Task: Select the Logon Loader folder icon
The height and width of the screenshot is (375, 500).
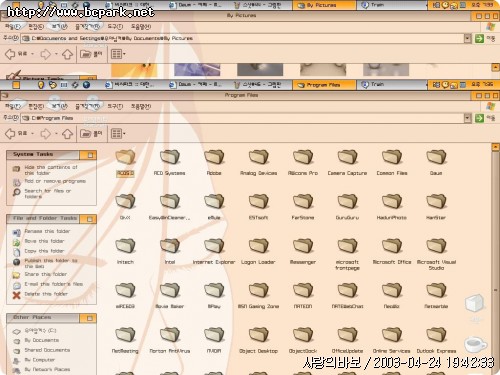Action: (x=258, y=246)
